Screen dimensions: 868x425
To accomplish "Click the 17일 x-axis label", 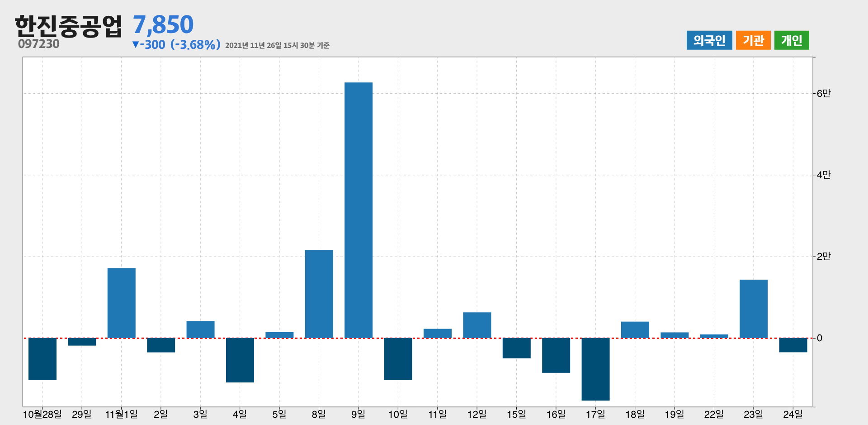I will [595, 414].
